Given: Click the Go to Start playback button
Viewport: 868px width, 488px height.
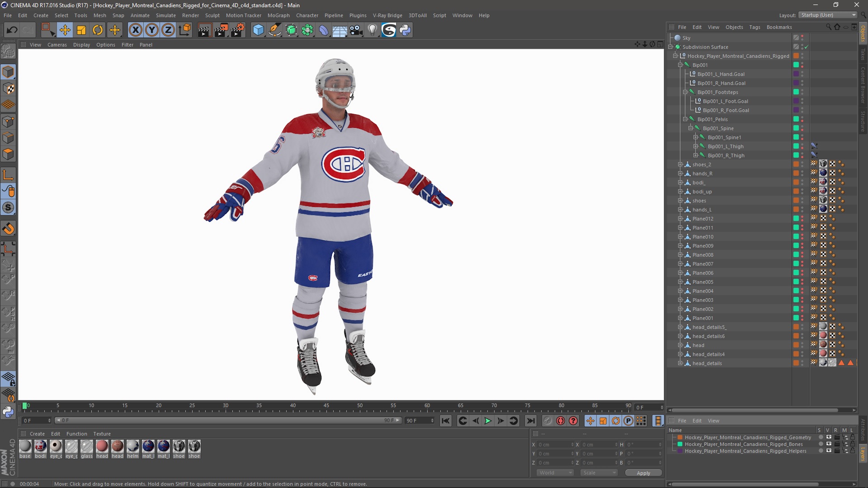Looking at the screenshot, I should point(446,421).
